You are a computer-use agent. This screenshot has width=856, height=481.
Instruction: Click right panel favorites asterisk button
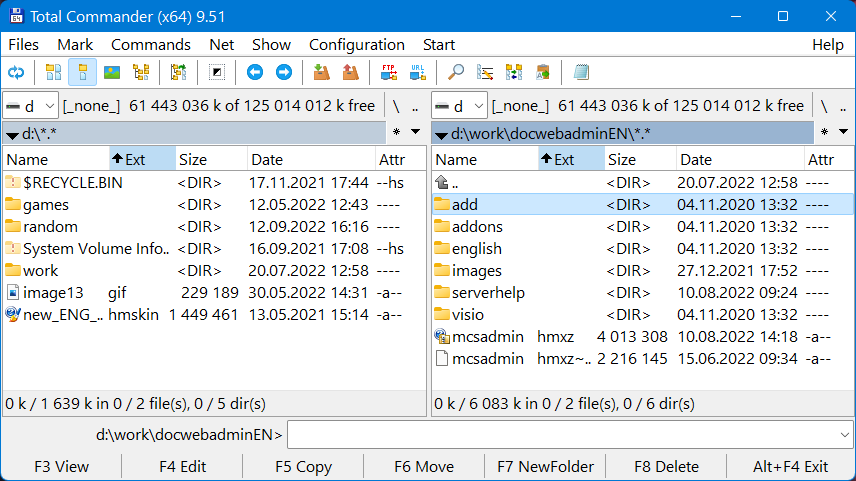tap(825, 132)
